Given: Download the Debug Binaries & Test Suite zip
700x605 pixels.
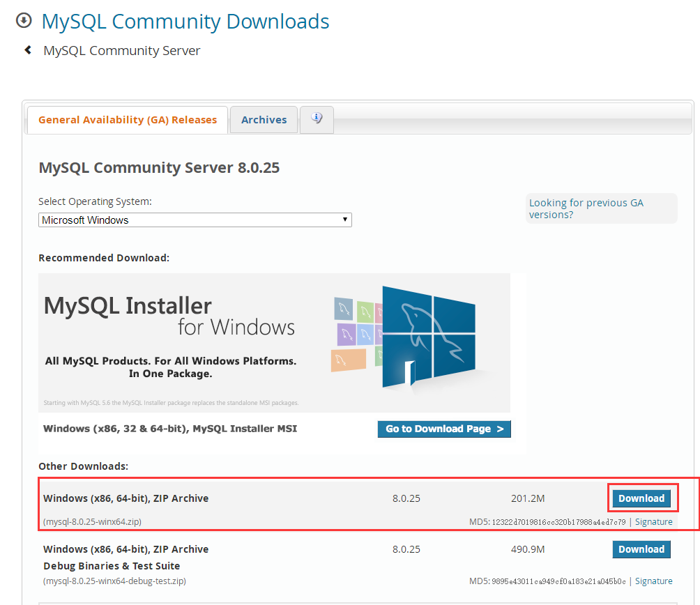Looking at the screenshot, I should (641, 549).
